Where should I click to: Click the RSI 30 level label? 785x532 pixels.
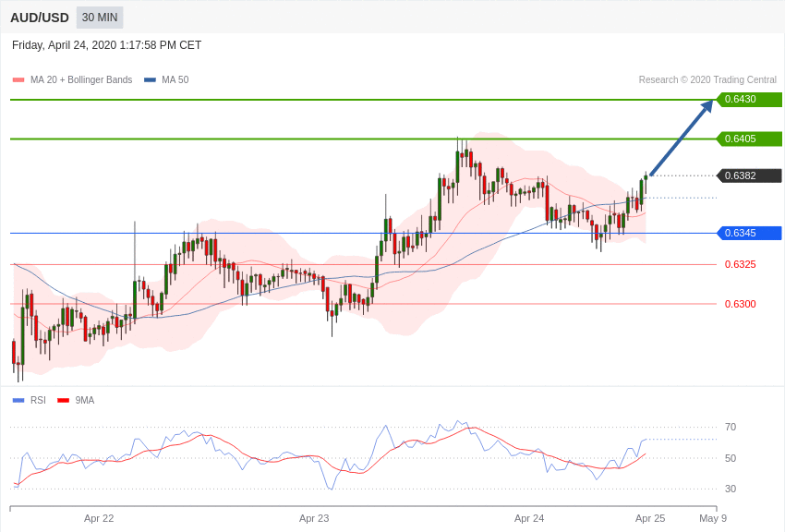point(731,489)
